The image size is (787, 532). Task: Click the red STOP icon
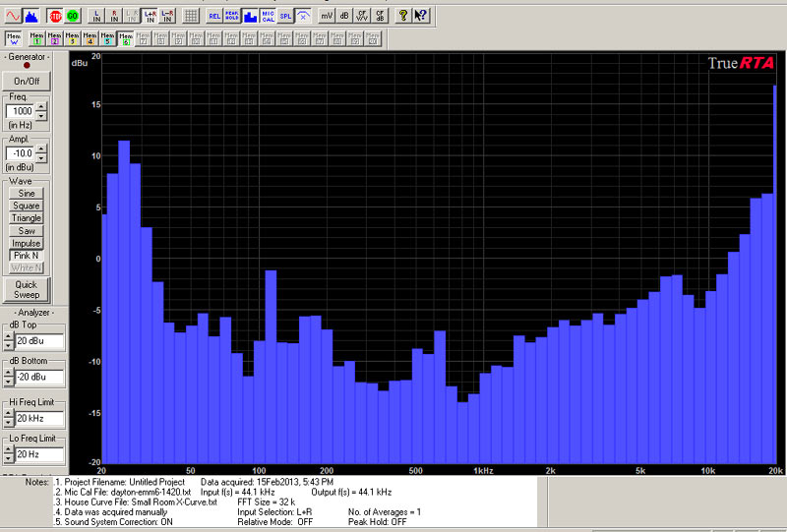55,16
